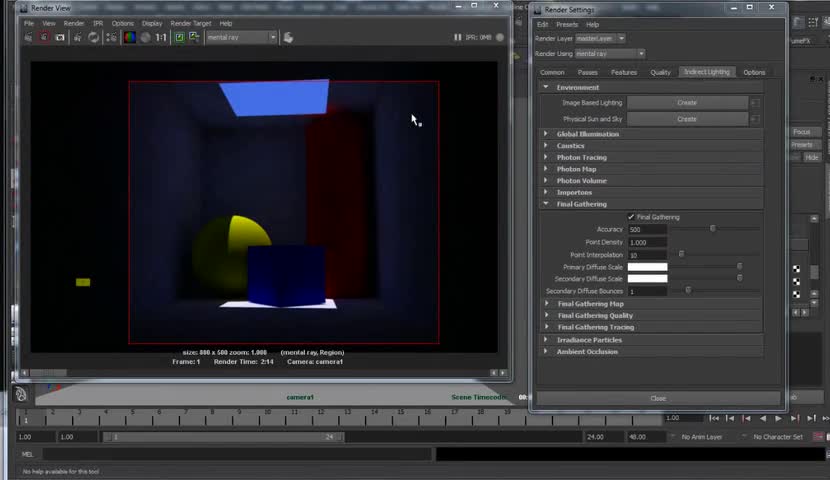
Task: Click the Play forwards button
Action: [x=779, y=419]
